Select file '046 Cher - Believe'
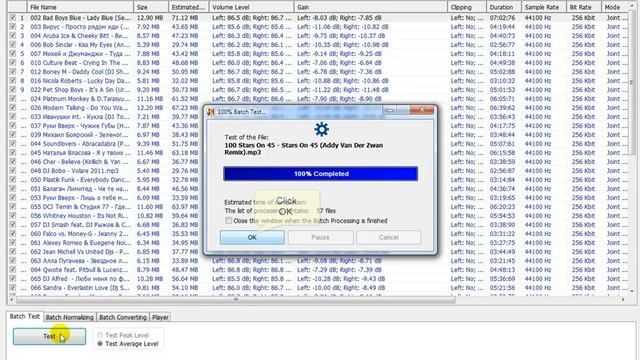This screenshot has width=640, height=360. [x=80, y=162]
